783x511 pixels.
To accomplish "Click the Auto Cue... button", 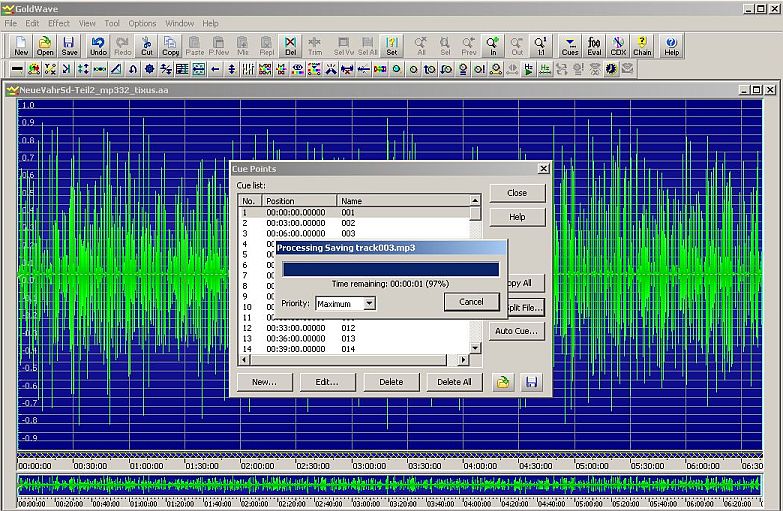I will coord(516,331).
